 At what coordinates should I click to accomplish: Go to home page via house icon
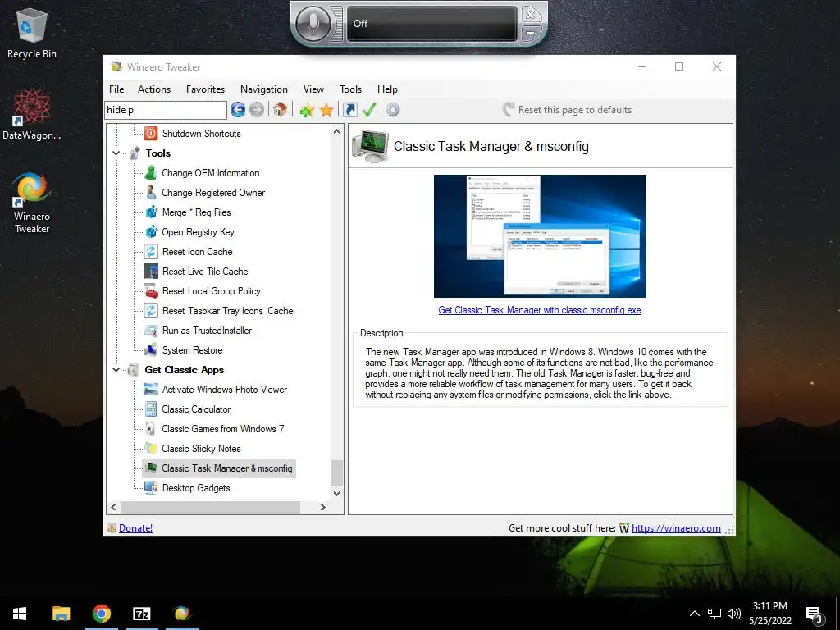coord(280,110)
